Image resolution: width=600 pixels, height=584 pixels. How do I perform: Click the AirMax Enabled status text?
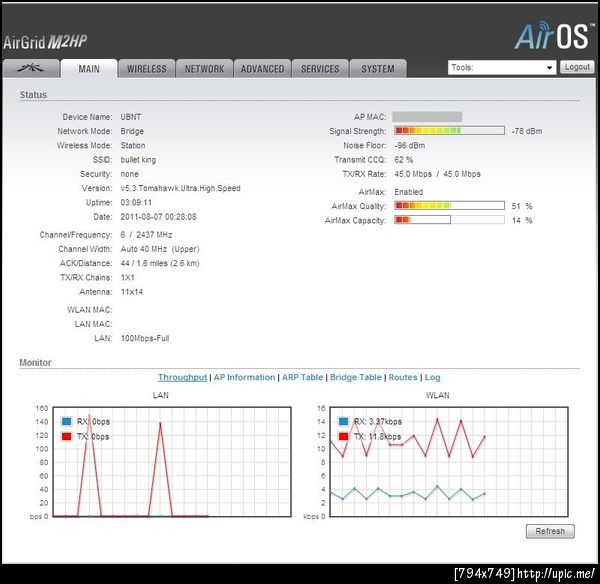pos(409,192)
